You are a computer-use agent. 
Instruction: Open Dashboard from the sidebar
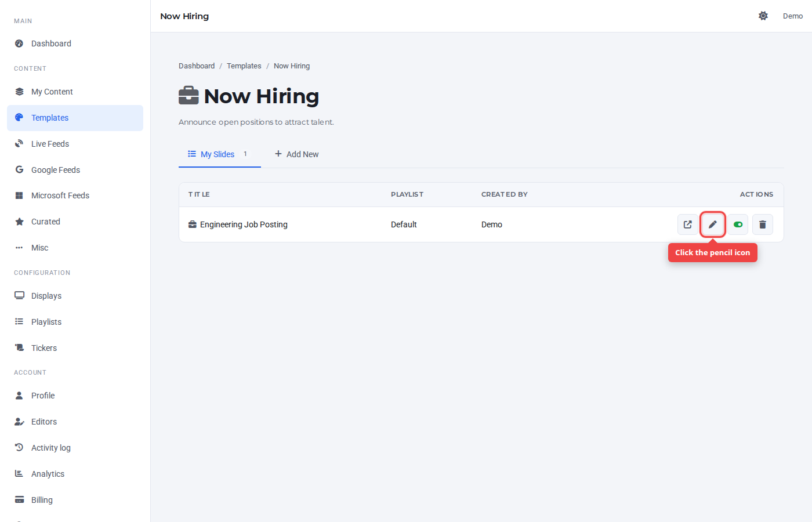click(75, 43)
